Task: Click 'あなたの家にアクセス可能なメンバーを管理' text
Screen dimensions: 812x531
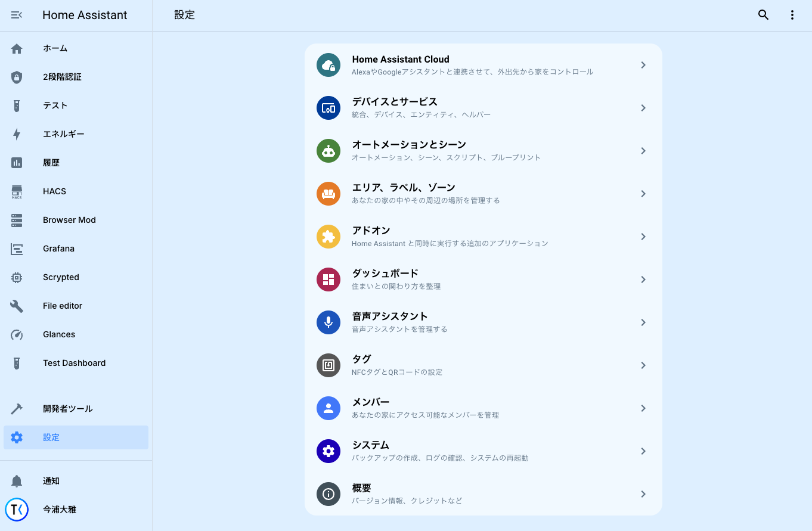Action: [425, 415]
